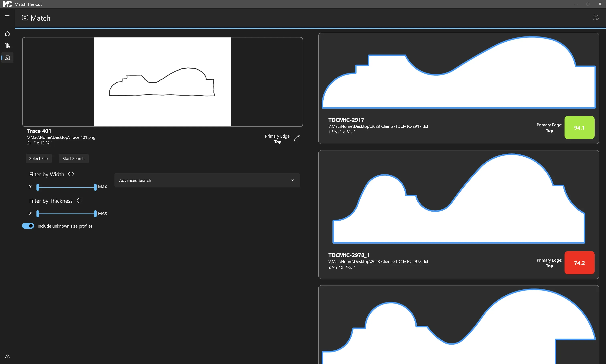Click the Match The Cut app logo
The width and height of the screenshot is (606, 364).
[x=8, y=4]
